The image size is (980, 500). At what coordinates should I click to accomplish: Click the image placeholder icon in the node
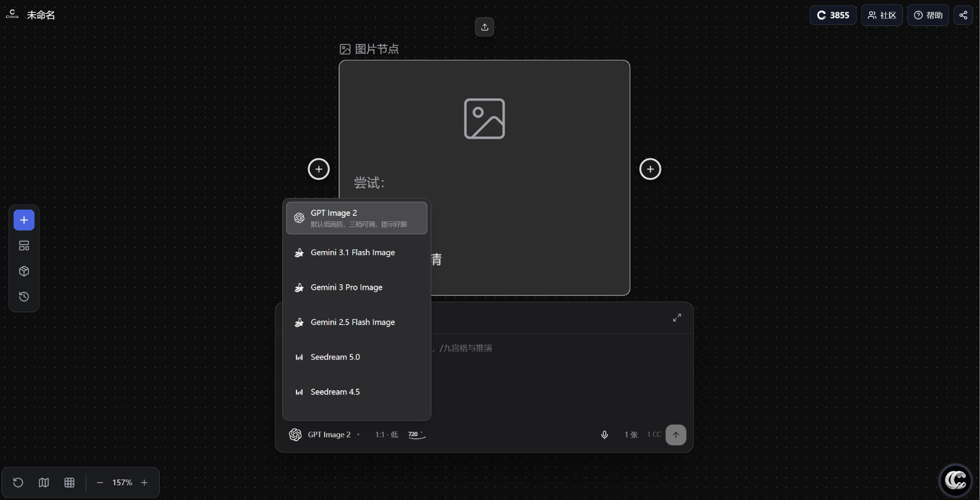click(x=484, y=118)
